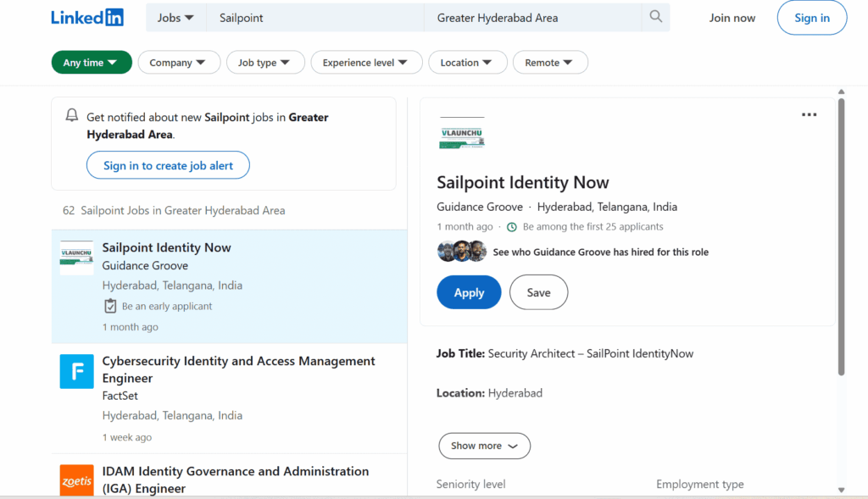This screenshot has width=868, height=499.
Task: Open the Guidance Groove logo in job details
Action: 462,133
